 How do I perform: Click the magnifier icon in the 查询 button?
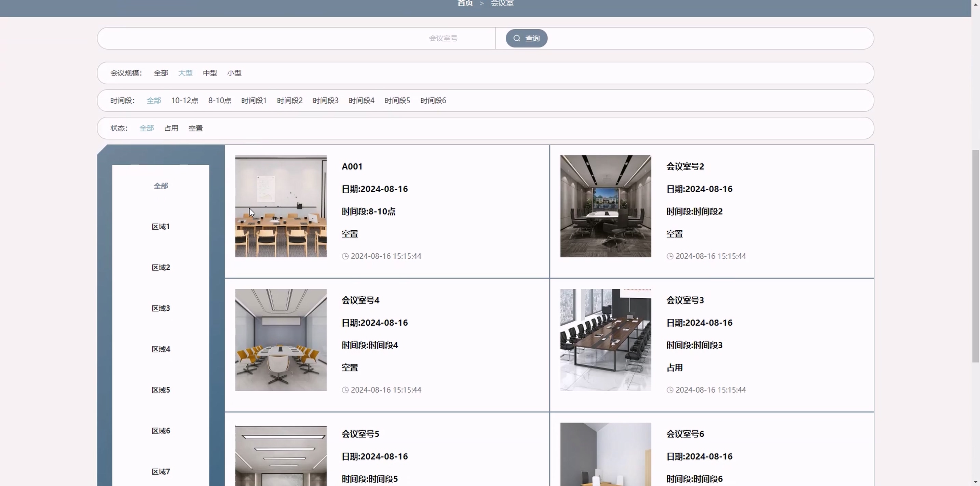tap(517, 38)
